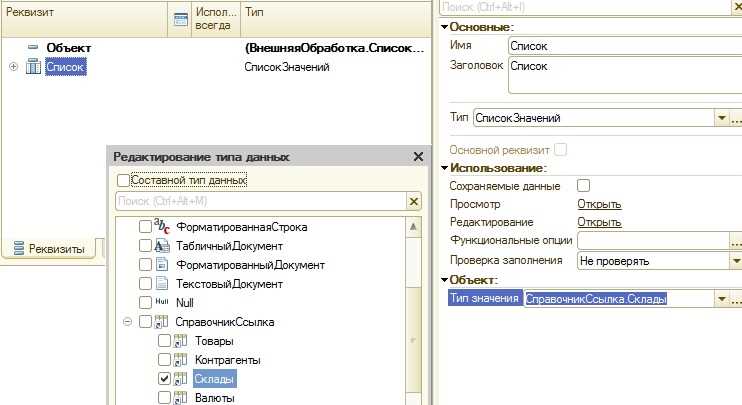Screen dimensions: 742x405
Task: Toggle Сохраняемые данные checkbox
Action: tap(583, 185)
